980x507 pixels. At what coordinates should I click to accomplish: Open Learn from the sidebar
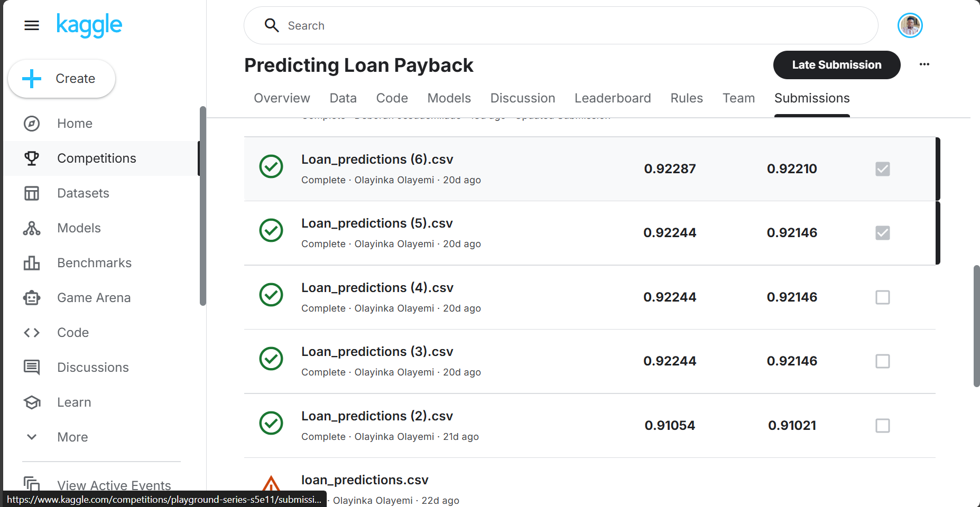pyautogui.click(x=74, y=402)
